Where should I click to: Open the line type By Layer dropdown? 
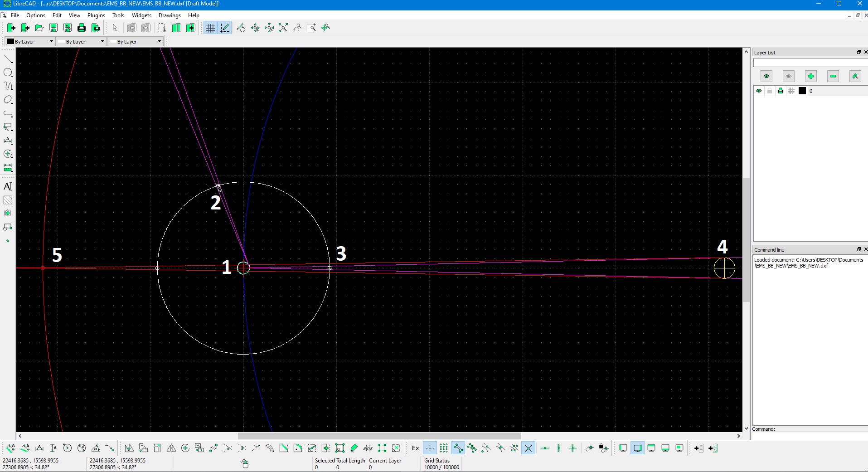(x=135, y=42)
